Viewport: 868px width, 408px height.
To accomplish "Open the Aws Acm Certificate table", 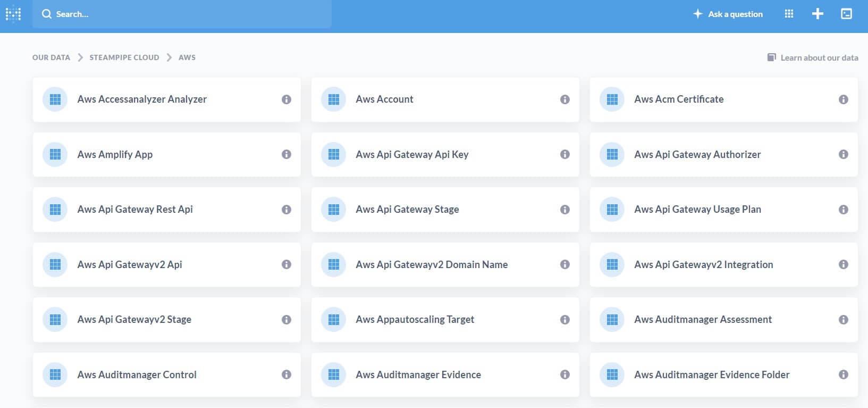I will 723,99.
